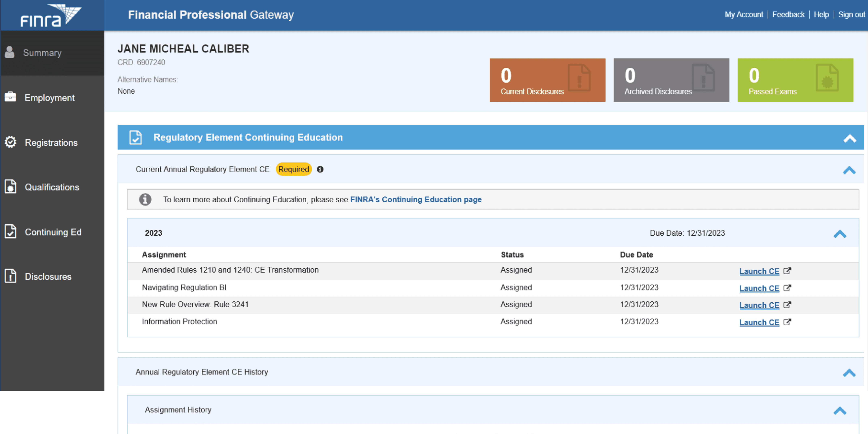Image resolution: width=868 pixels, height=434 pixels.
Task: Collapse the 2023 assignments panel
Action: click(x=840, y=234)
